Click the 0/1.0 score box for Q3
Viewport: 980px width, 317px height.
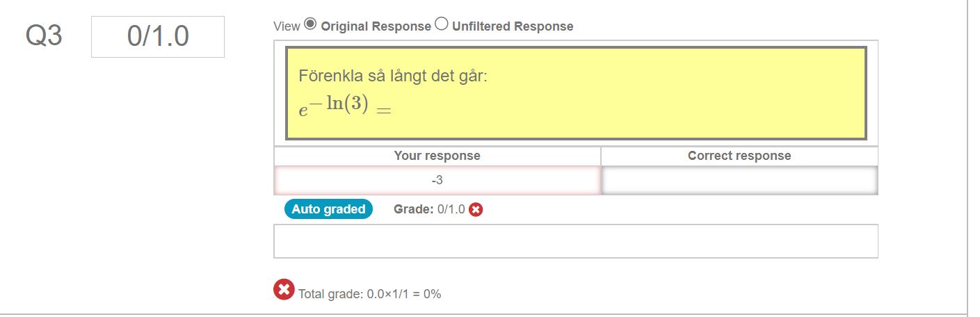[158, 37]
